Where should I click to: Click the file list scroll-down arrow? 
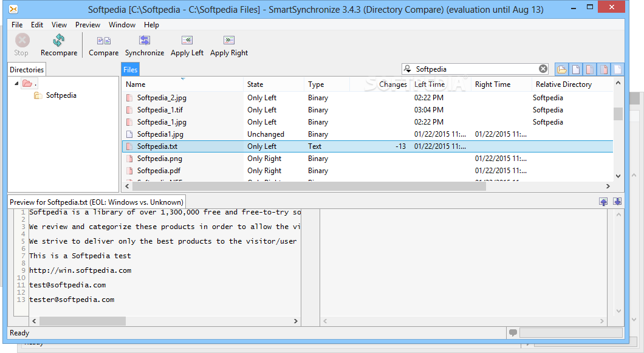point(618,176)
